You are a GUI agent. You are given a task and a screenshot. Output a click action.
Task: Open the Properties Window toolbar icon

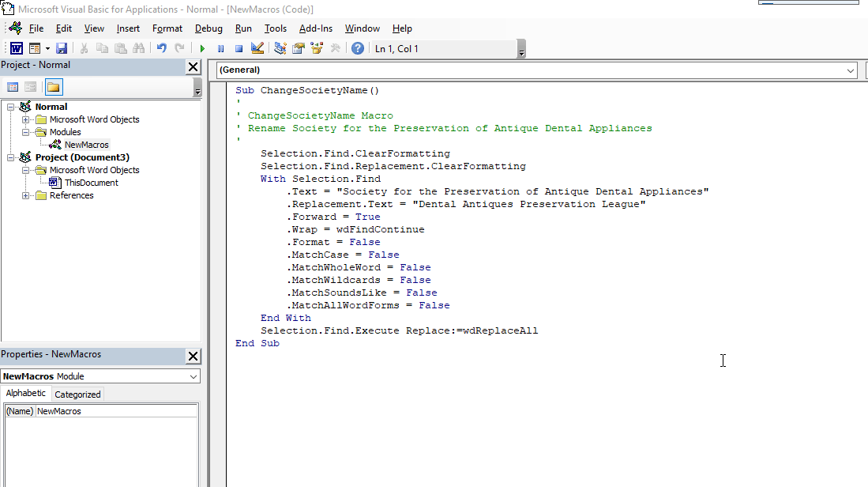[x=298, y=47]
